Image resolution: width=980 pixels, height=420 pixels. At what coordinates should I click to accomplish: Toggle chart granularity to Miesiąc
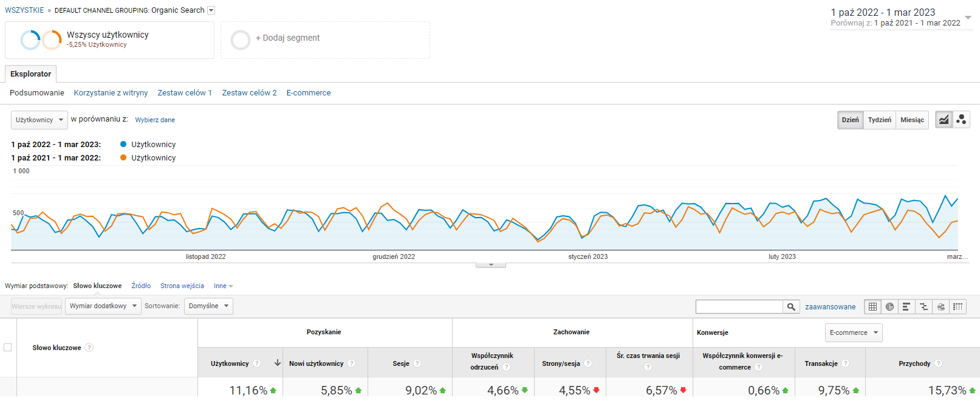912,120
